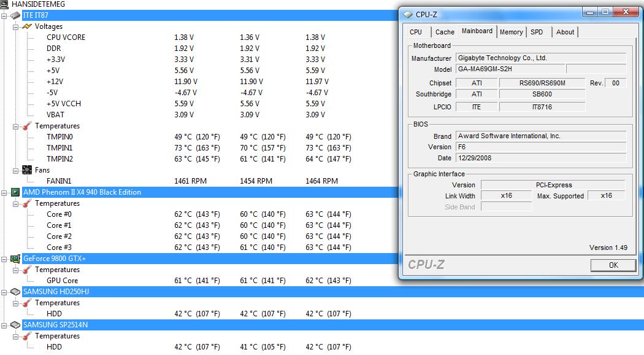Viewport: 644px width, 355px height.
Task: Collapse Temperatures under SAMSUNG HD250HJ
Action: coord(15,303)
